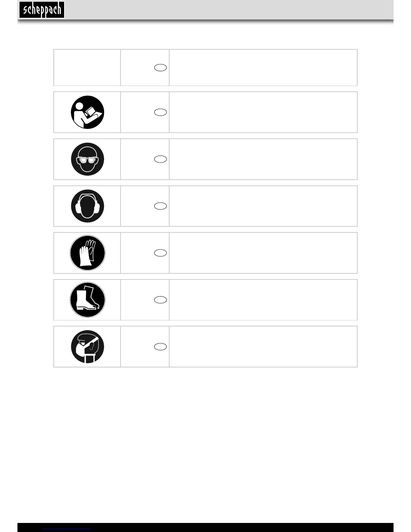The height and width of the screenshot is (532, 411).
Task: Click the ear protection symbol
Action: (87, 206)
